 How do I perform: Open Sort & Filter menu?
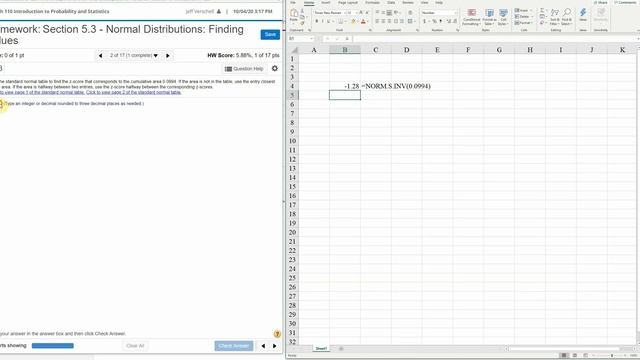click(555, 17)
